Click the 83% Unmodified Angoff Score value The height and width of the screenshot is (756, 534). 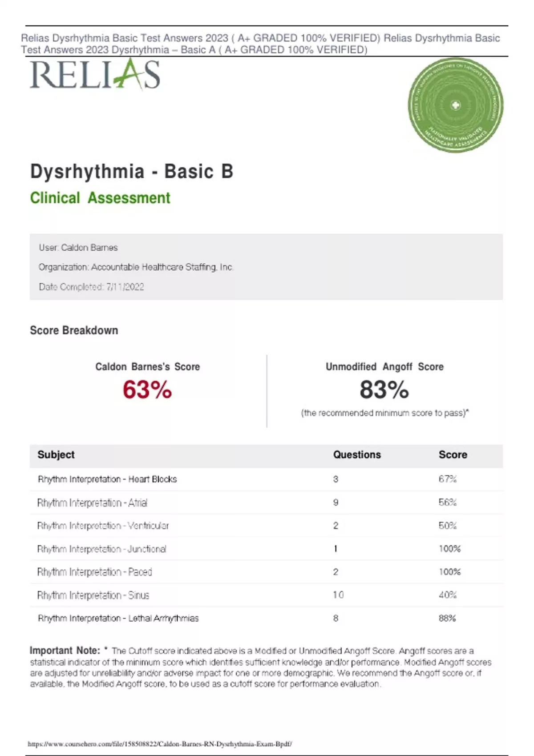click(x=384, y=390)
